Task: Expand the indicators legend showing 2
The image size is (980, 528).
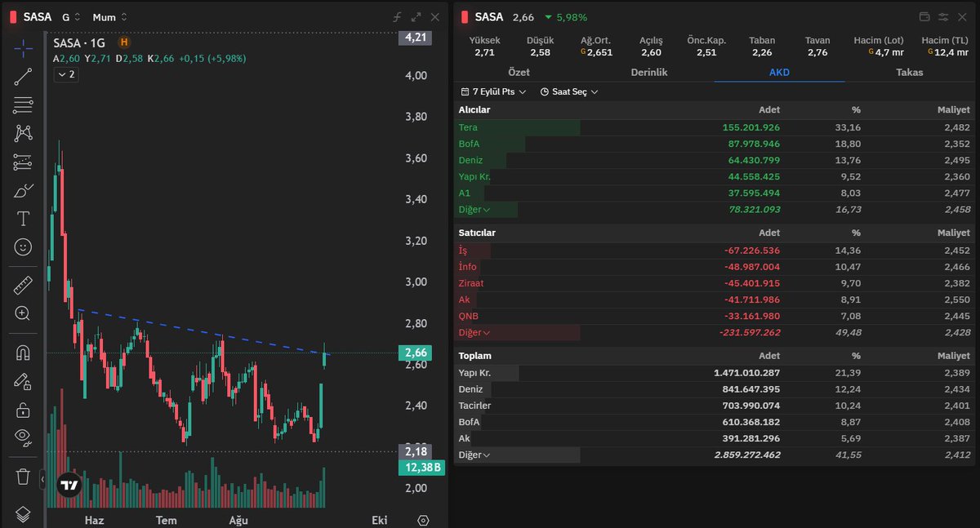Action: tap(65, 74)
